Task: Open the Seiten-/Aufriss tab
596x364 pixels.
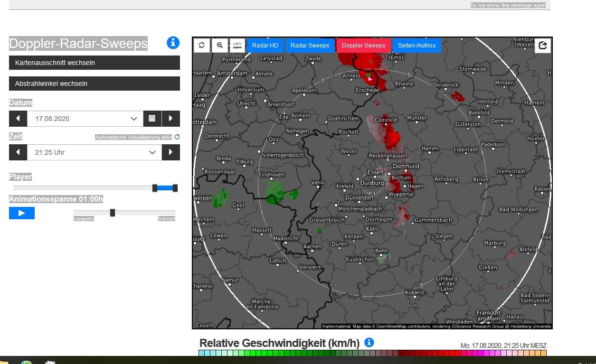Action: point(416,46)
